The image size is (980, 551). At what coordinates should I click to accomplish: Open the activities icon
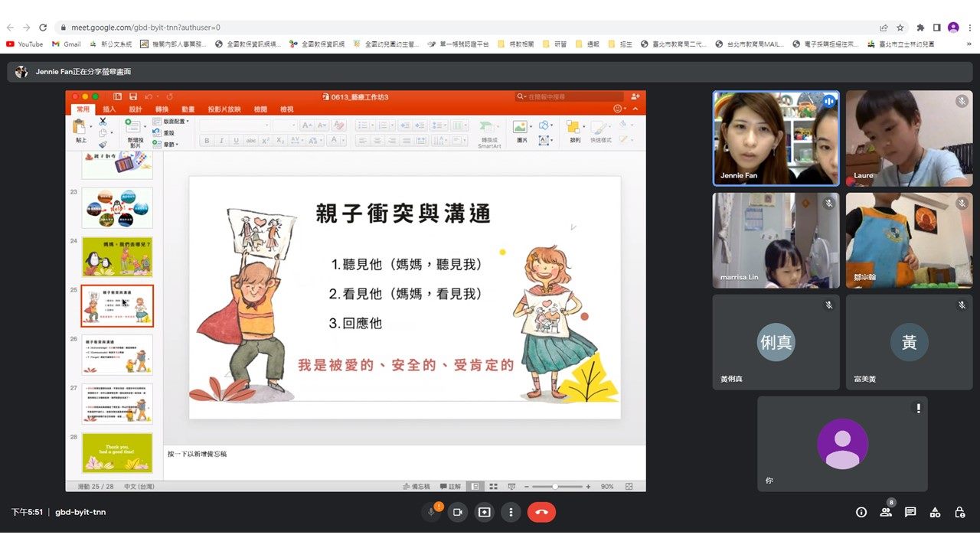click(x=935, y=512)
